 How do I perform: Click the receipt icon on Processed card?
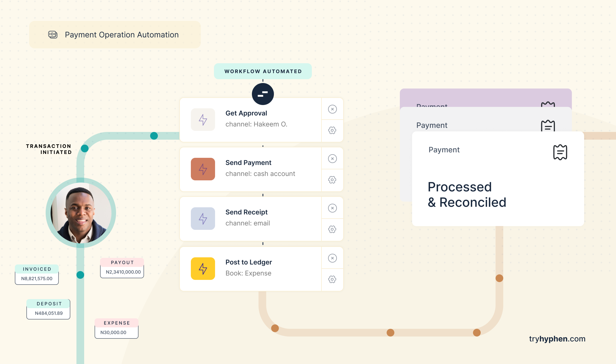click(560, 152)
